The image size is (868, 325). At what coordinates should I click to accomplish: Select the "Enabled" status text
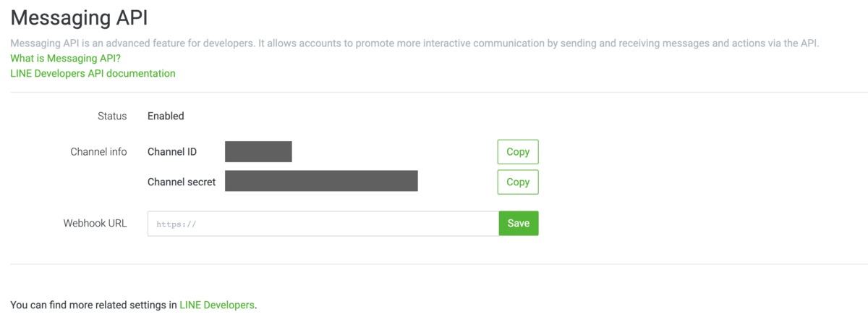pos(166,116)
